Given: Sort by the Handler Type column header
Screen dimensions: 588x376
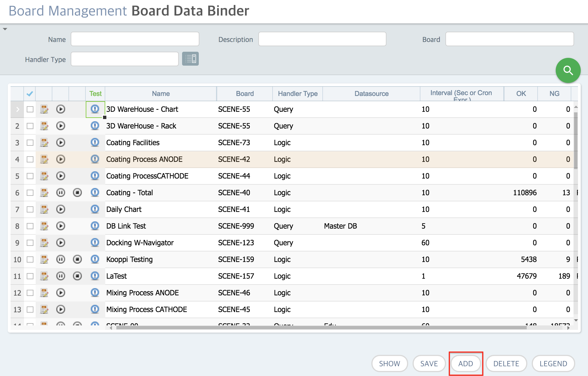Looking at the screenshot, I should pyautogui.click(x=298, y=94).
